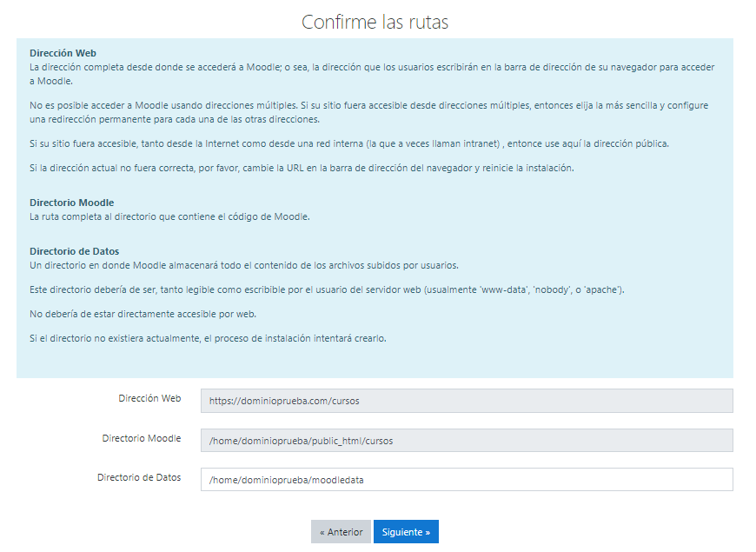Click the 'Dirección Web' form label
Screen dimensions: 756x552
[150, 398]
